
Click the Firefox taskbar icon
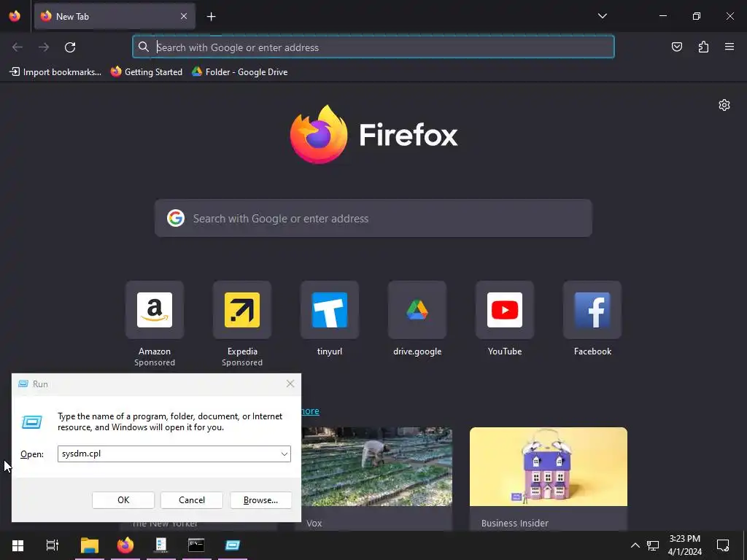(125, 545)
